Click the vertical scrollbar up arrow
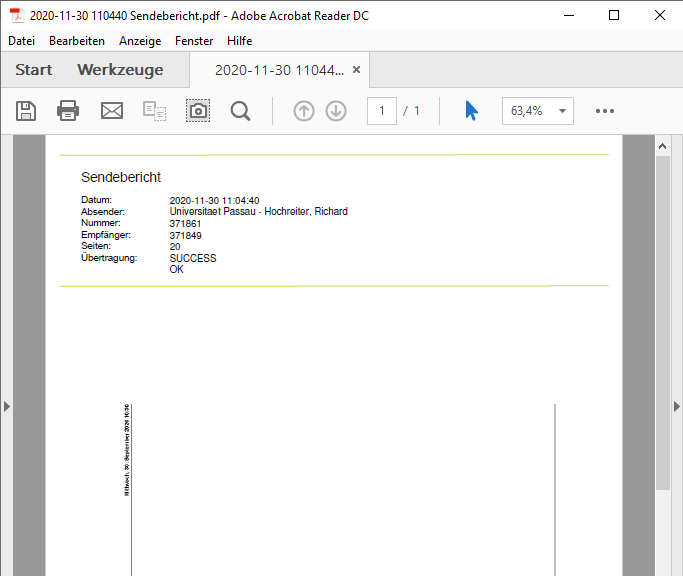Viewport: 683px width, 576px height. pyautogui.click(x=663, y=146)
